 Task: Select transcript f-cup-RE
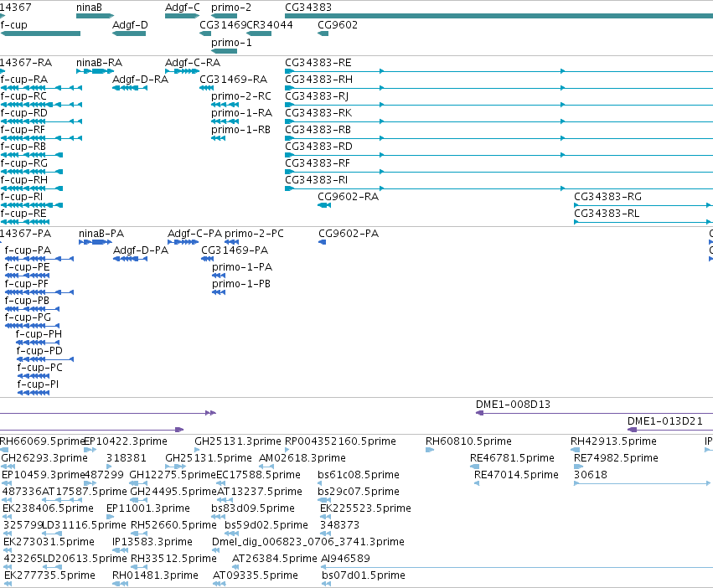[x=23, y=214]
